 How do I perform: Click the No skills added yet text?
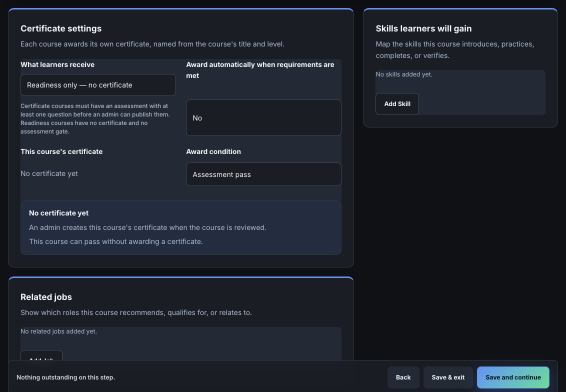click(404, 74)
